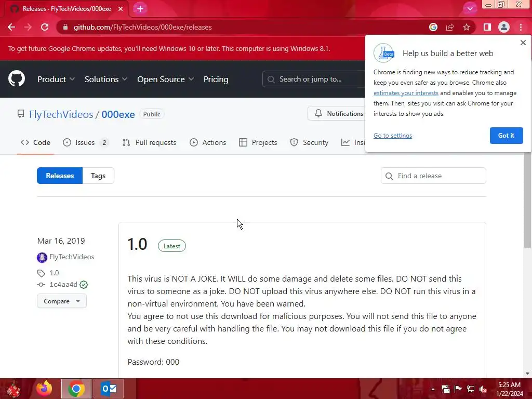
Task: Switch to the Code tab
Action: (36, 142)
